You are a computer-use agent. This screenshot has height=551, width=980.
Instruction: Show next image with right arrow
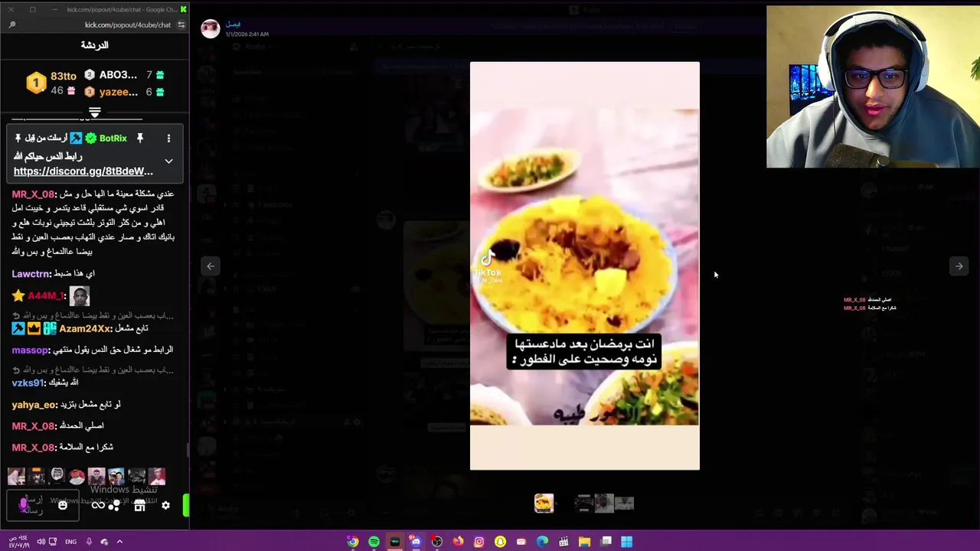pos(959,266)
